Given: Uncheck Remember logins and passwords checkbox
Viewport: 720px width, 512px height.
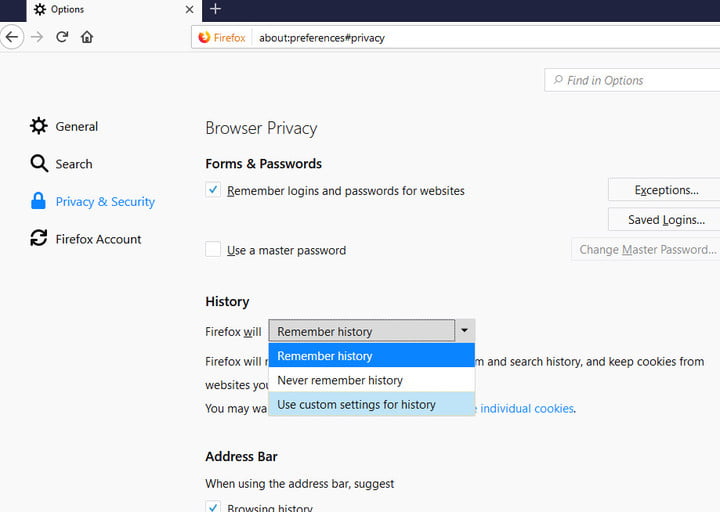Looking at the screenshot, I should 213,190.
